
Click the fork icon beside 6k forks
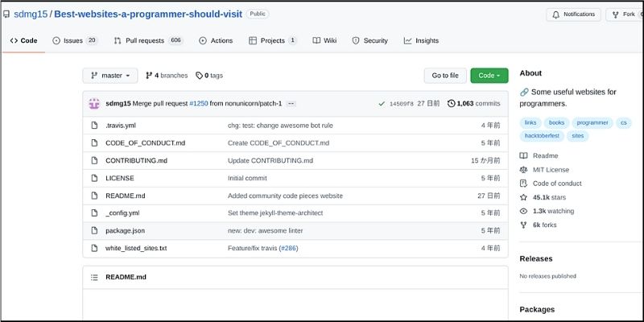tap(523, 225)
